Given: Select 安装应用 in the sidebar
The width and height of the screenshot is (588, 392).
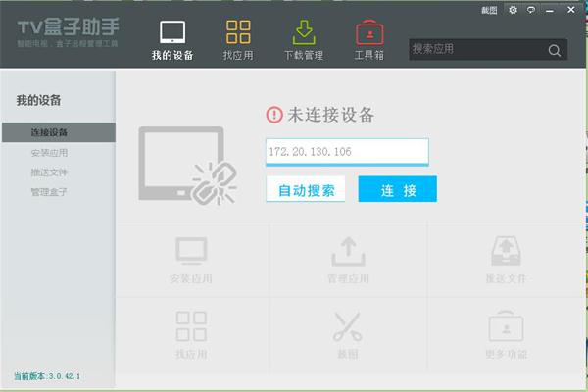Looking at the screenshot, I should [49, 152].
